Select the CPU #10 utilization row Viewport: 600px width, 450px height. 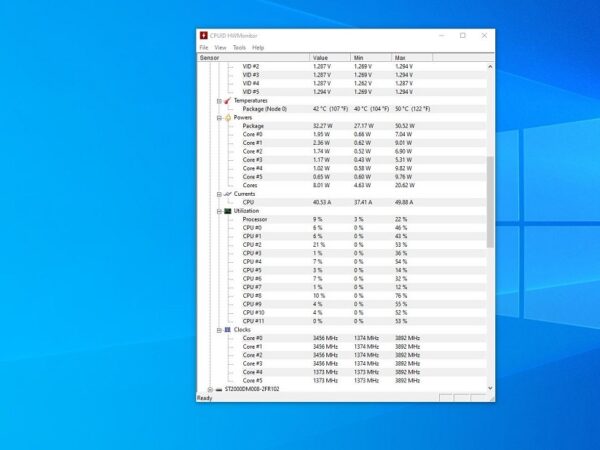pos(342,313)
